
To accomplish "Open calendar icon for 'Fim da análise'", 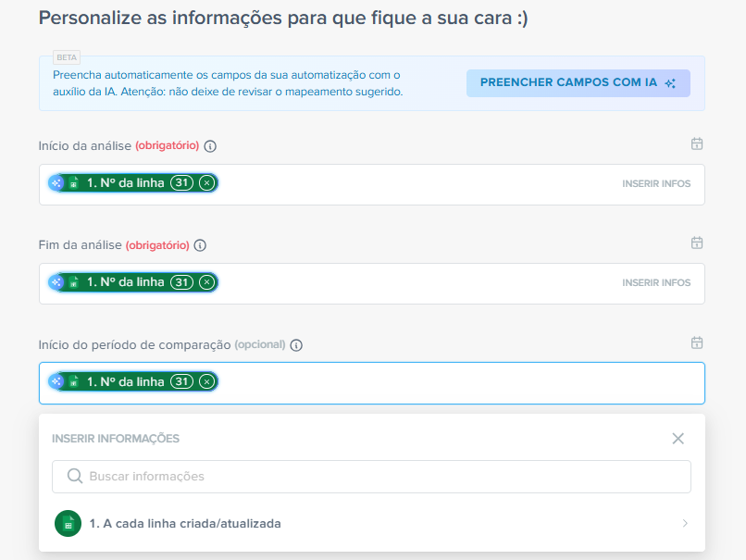I will pyautogui.click(x=697, y=243).
